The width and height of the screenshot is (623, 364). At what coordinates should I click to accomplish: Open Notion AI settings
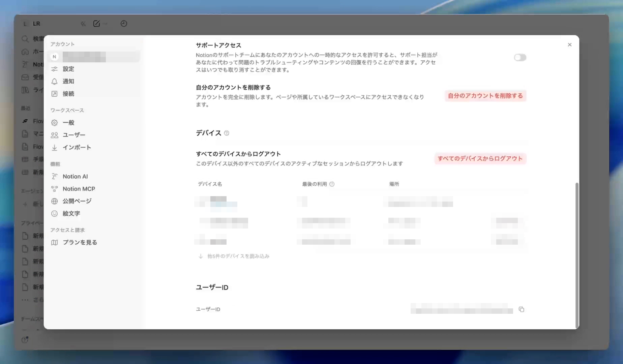93,176
